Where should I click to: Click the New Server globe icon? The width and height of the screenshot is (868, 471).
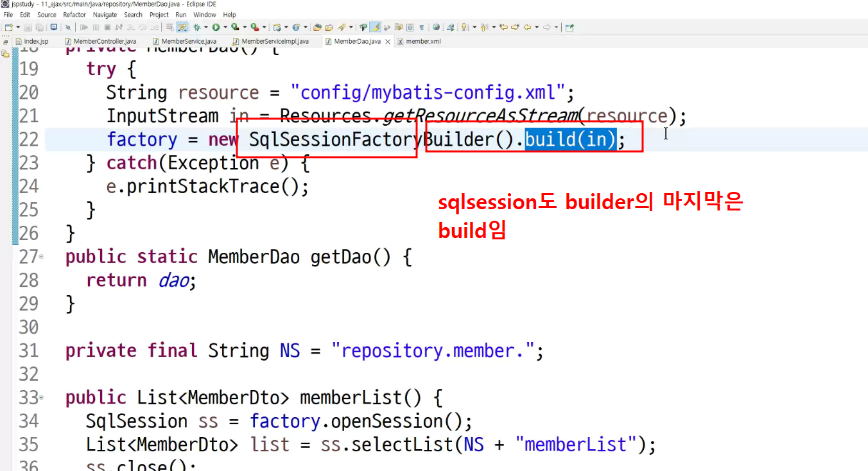pos(277,28)
